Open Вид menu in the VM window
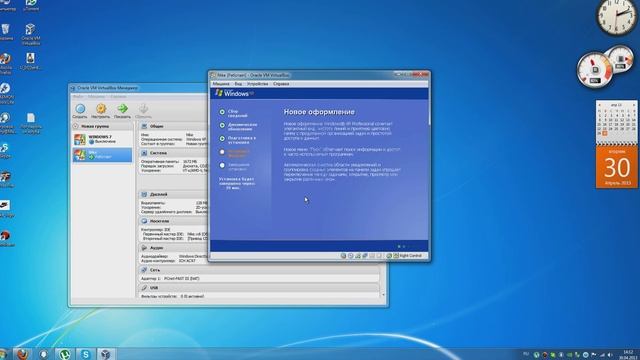Viewport: 640px width, 360px height. click(x=238, y=84)
